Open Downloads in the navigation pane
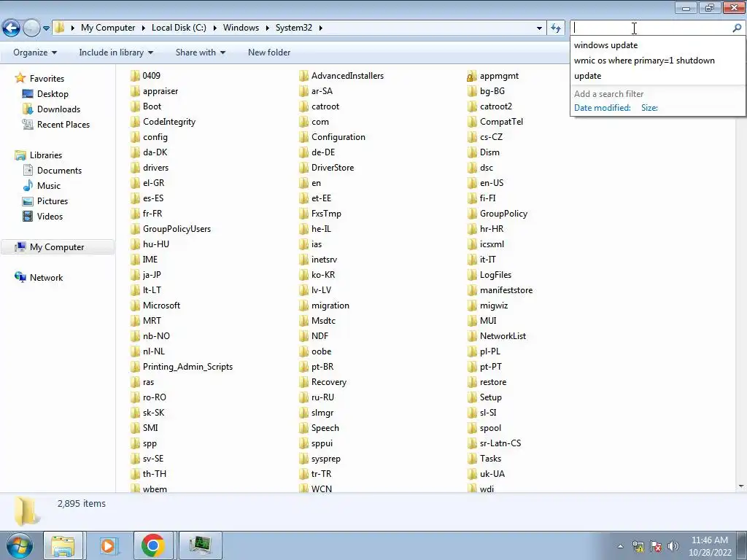747x560 pixels. pyautogui.click(x=58, y=109)
